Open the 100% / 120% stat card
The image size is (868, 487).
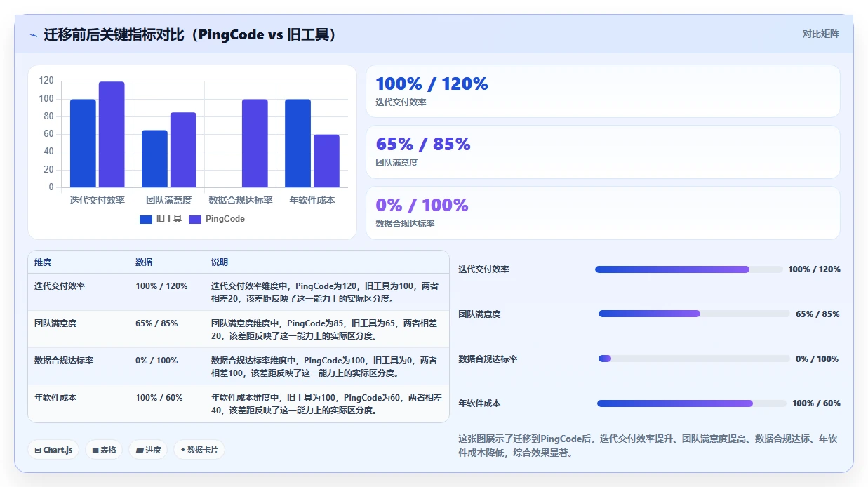point(603,91)
